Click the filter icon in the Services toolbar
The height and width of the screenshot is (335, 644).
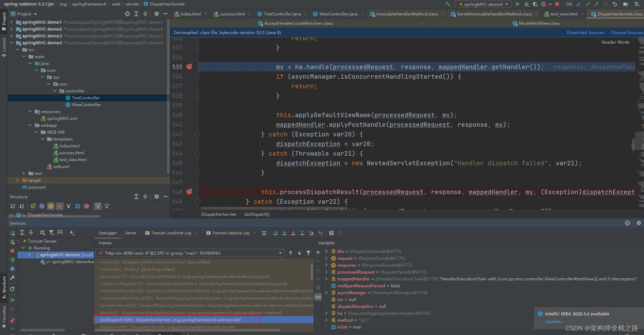(52, 233)
